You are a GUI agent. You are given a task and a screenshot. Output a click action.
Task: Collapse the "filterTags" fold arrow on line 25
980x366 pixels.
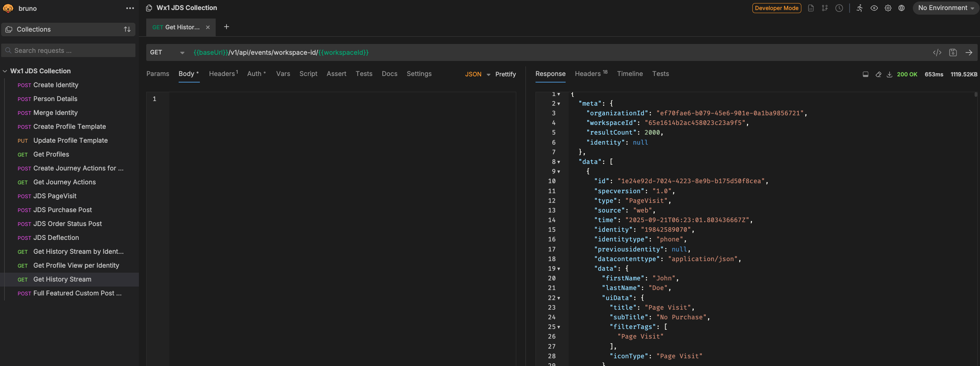[559, 327]
